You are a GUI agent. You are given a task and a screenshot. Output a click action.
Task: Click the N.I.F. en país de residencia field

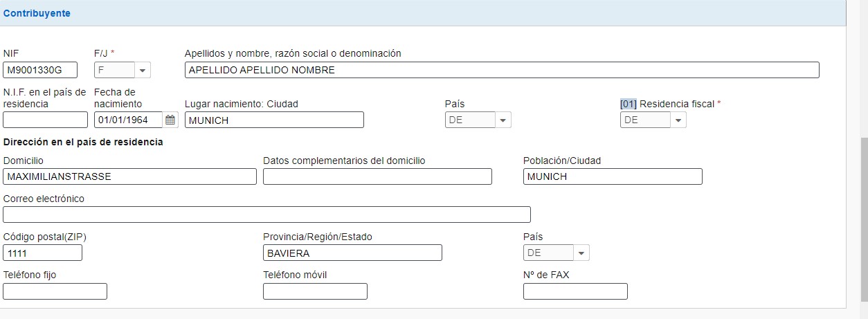46,120
